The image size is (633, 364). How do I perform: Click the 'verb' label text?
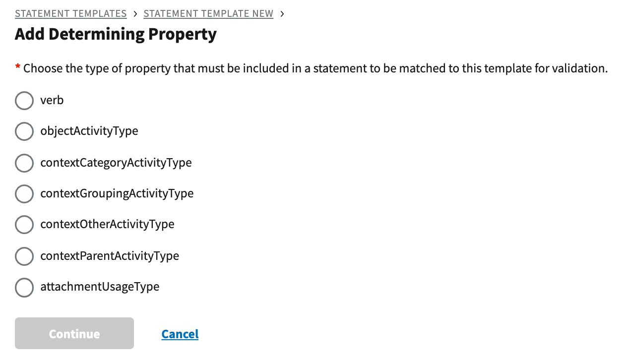click(52, 100)
